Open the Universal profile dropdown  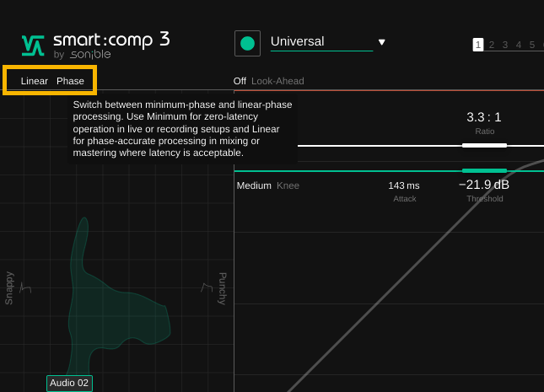[x=321, y=42]
